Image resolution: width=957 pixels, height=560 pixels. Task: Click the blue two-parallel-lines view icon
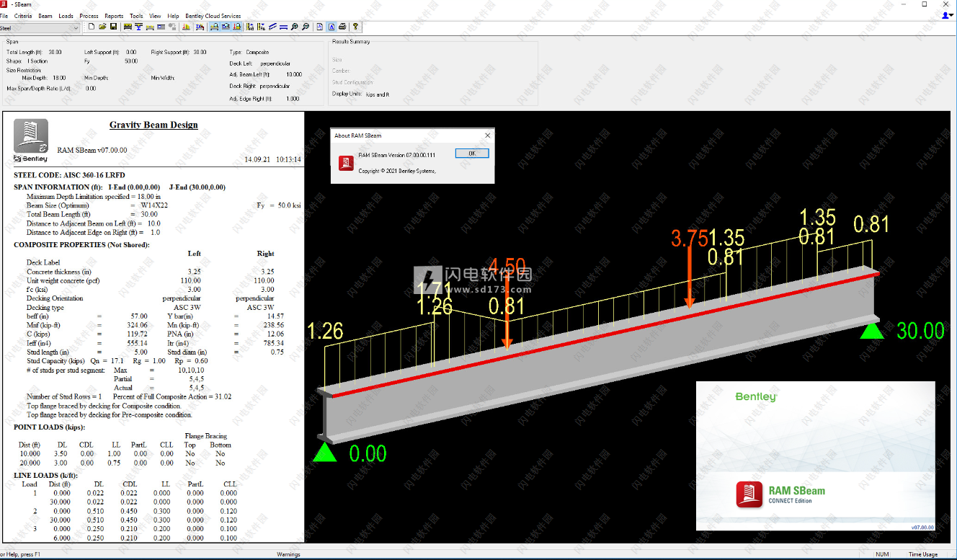(283, 27)
